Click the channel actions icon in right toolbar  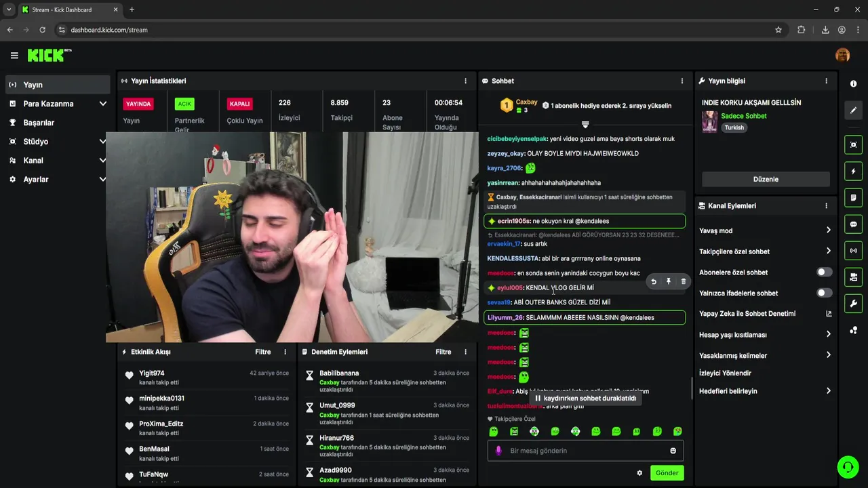point(853,277)
